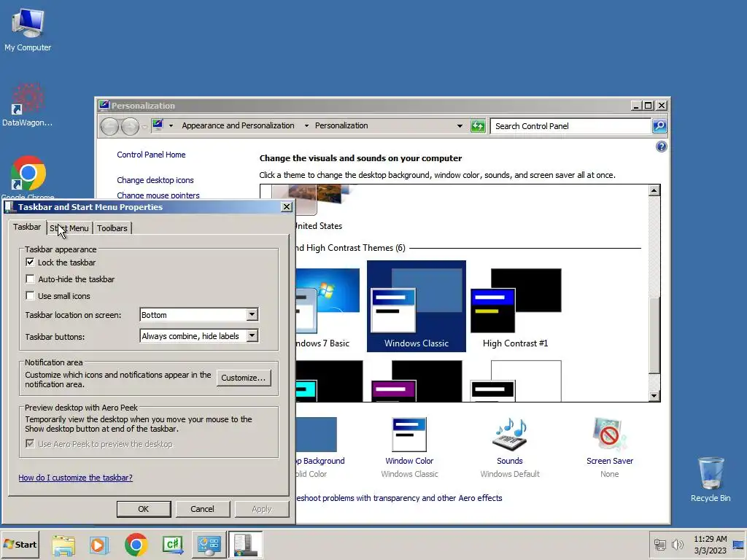The width and height of the screenshot is (747, 560).
Task: Click Appearance and Personalization breadcrumb
Action: coord(239,125)
